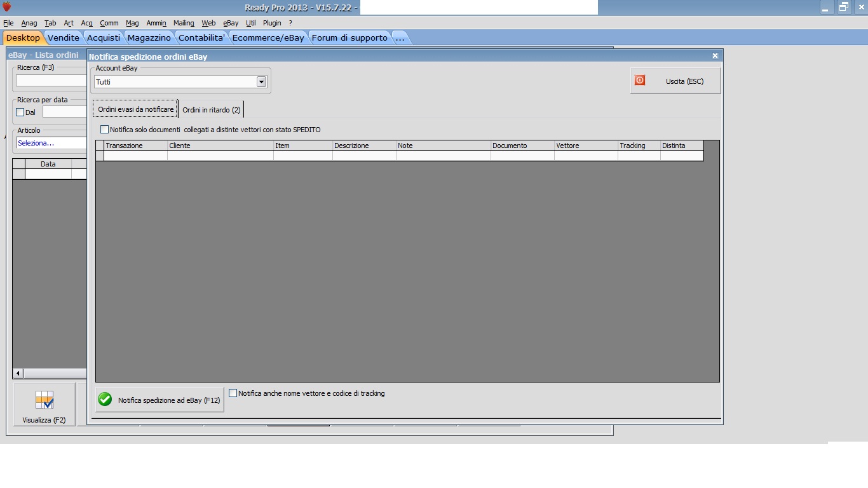
Task: Click the Visualizza grid icon in eBay list
Action: (44, 400)
